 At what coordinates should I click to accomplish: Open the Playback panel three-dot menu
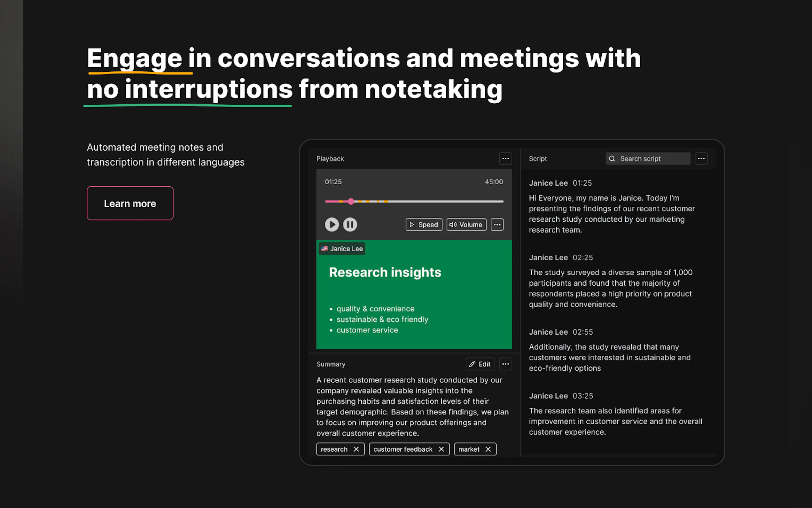coord(505,159)
